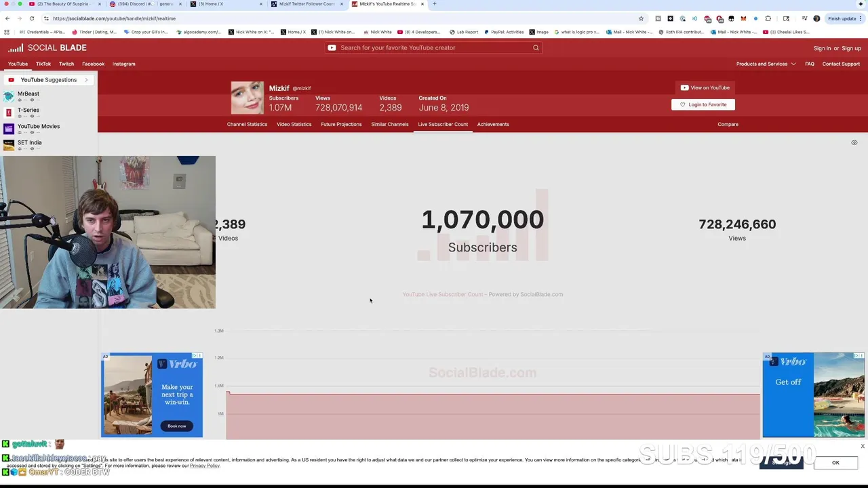
Task: Click the browser address bar URL
Action: pyautogui.click(x=114, y=18)
